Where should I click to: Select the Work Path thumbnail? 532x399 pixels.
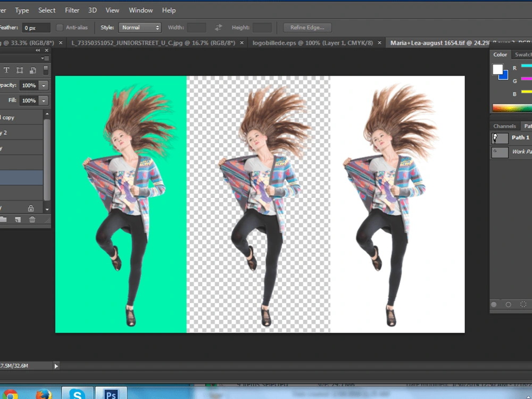[500, 152]
